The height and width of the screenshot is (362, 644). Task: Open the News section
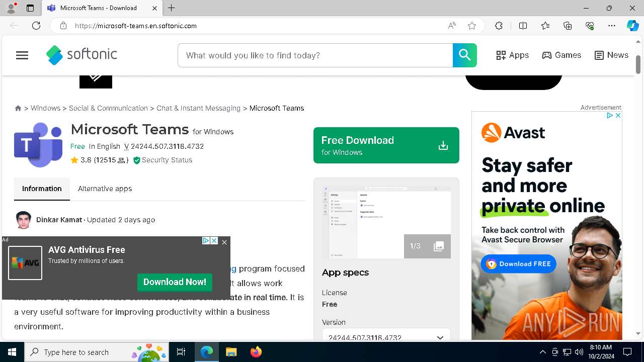(x=611, y=55)
